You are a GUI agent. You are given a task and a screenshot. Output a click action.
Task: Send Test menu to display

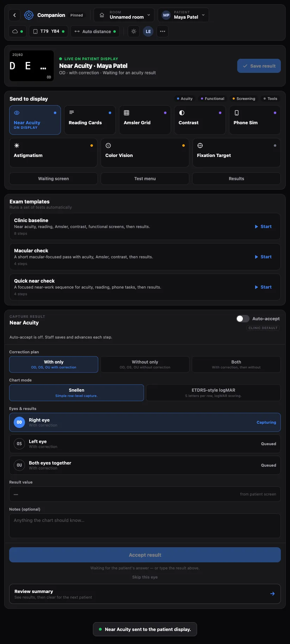pyautogui.click(x=145, y=178)
